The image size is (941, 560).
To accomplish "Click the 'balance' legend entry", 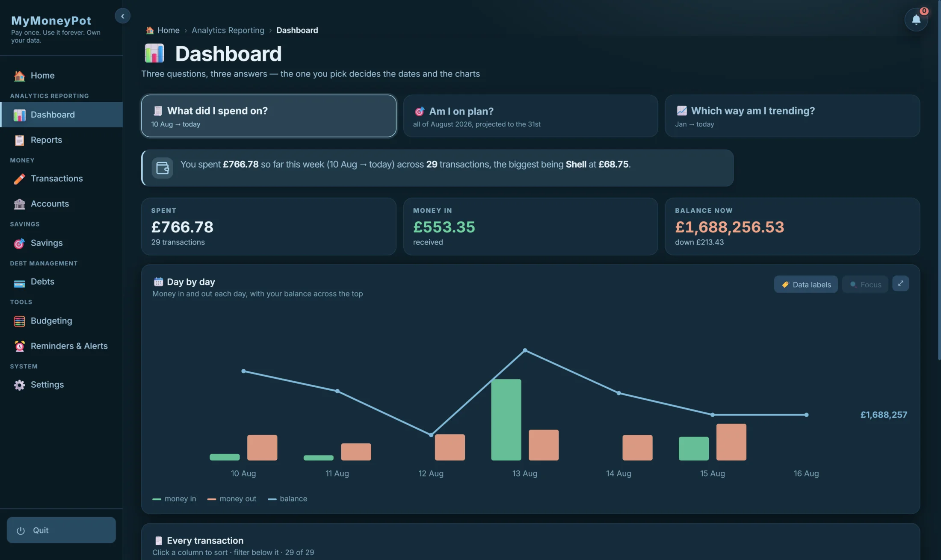I will click(287, 499).
